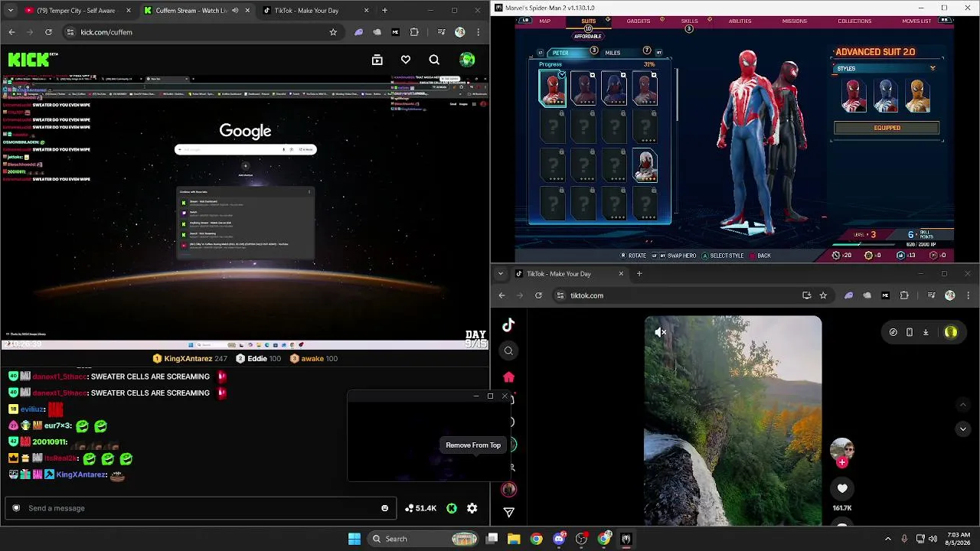Viewport: 980px width, 551px height.
Task: Choose the gold suit style swatch
Action: 918,96
